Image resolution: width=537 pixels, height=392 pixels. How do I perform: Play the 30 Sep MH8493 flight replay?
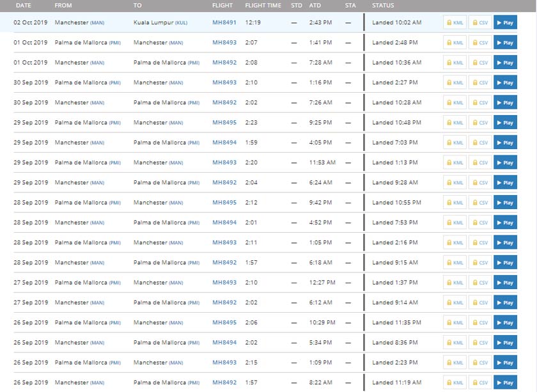[504, 82]
